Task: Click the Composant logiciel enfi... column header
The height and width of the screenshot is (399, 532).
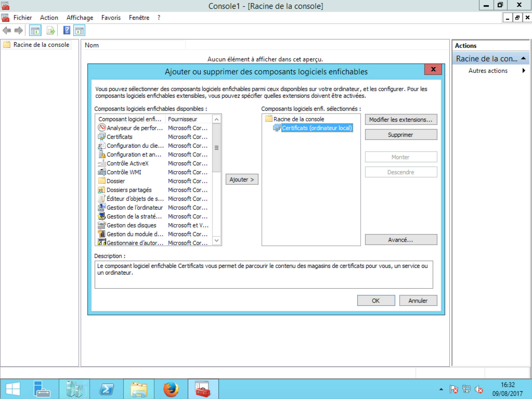Action: click(x=130, y=119)
